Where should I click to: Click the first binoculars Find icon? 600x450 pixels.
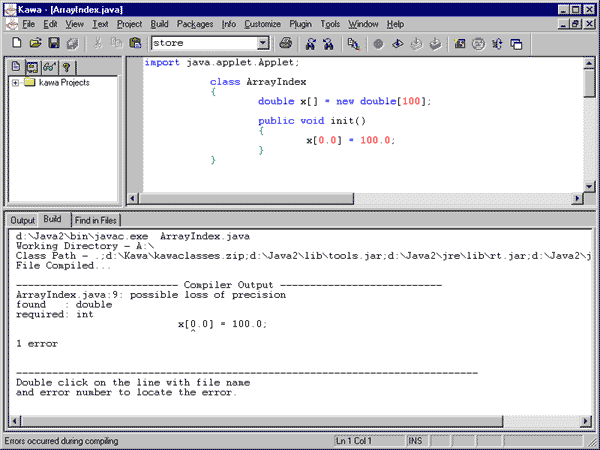tap(310, 44)
